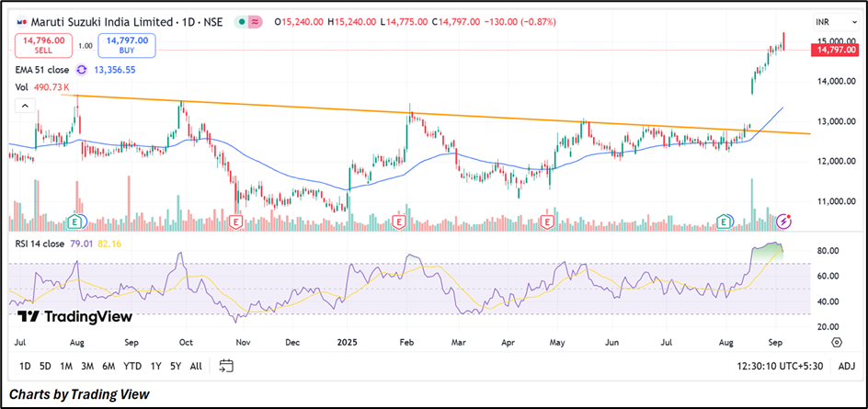Click the Nov label on time axis

[243, 343]
